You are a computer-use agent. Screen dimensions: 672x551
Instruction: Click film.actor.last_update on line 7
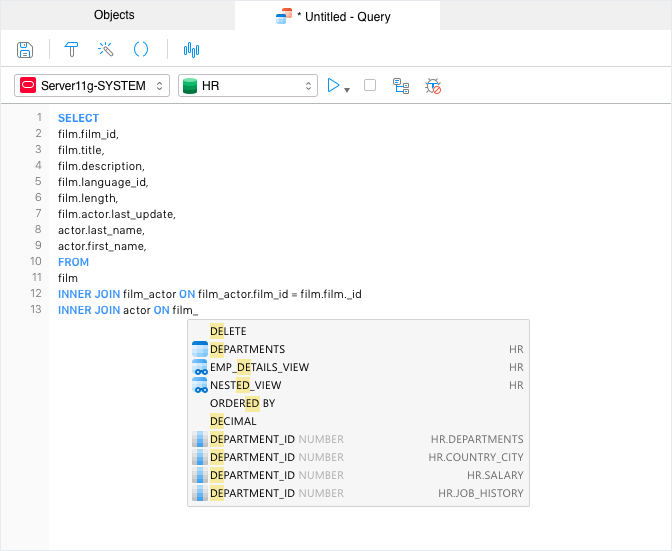coord(117,214)
